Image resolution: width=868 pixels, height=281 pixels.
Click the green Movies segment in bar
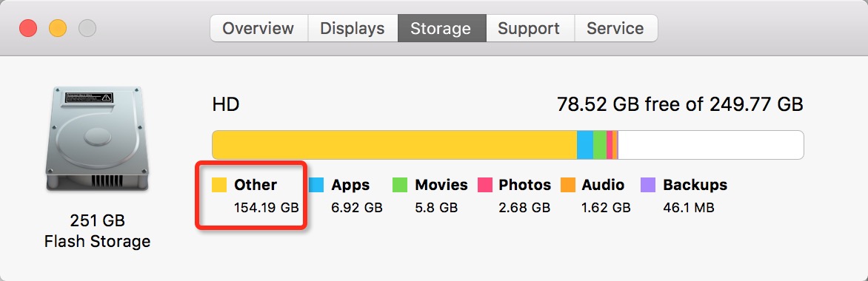[x=600, y=145]
